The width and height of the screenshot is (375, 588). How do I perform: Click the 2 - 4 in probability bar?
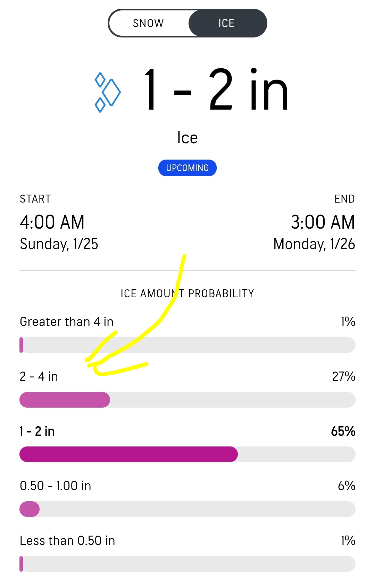click(187, 400)
